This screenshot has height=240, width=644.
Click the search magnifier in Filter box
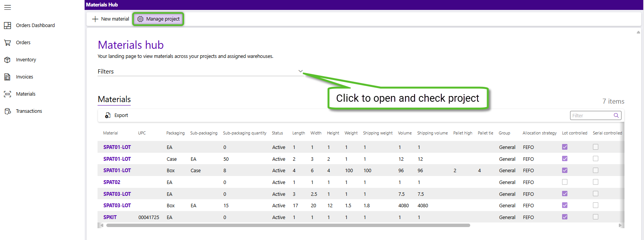click(616, 115)
